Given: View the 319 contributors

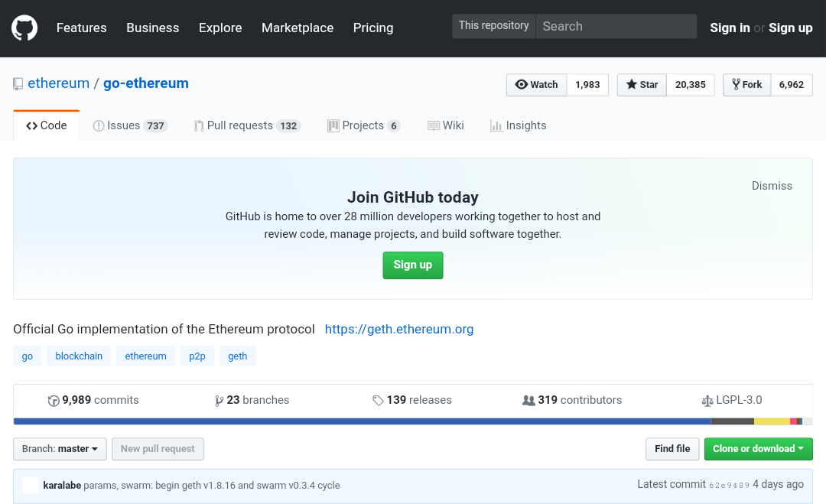Looking at the screenshot, I should (x=572, y=400).
